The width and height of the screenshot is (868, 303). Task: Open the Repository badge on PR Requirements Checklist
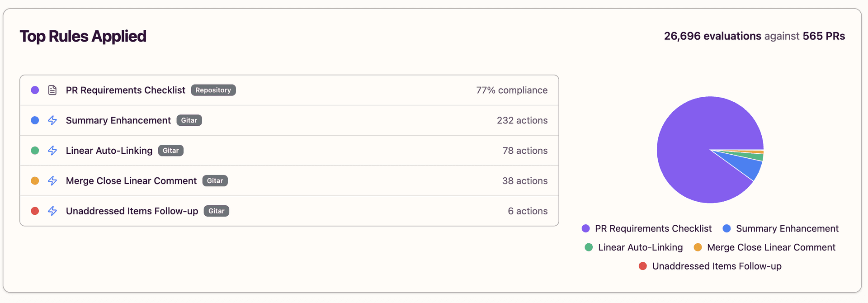213,90
